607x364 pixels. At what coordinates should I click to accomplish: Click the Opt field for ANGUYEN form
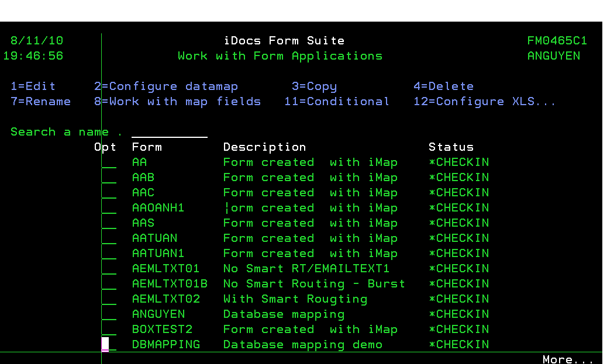click(x=109, y=314)
